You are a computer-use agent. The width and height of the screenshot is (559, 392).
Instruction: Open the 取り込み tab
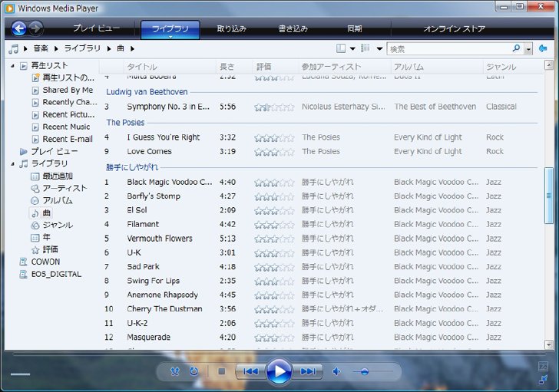click(232, 28)
